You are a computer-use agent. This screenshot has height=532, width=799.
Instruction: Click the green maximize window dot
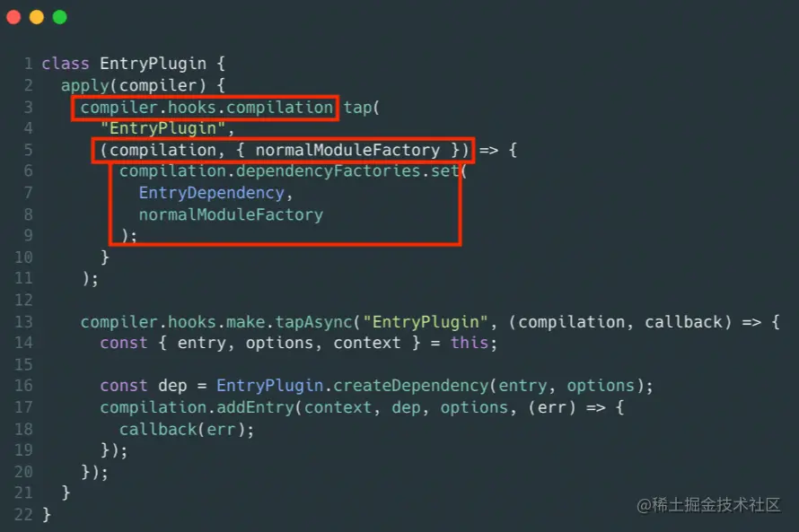pyautogui.click(x=59, y=17)
